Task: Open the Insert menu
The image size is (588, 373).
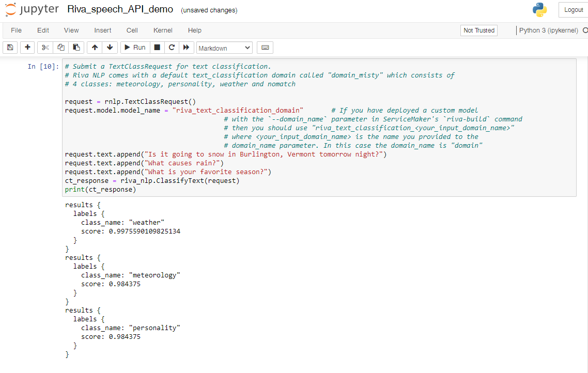Action: point(103,30)
